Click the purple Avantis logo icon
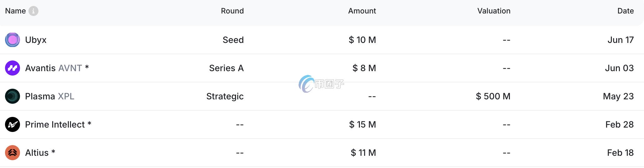644x168 pixels. point(13,68)
